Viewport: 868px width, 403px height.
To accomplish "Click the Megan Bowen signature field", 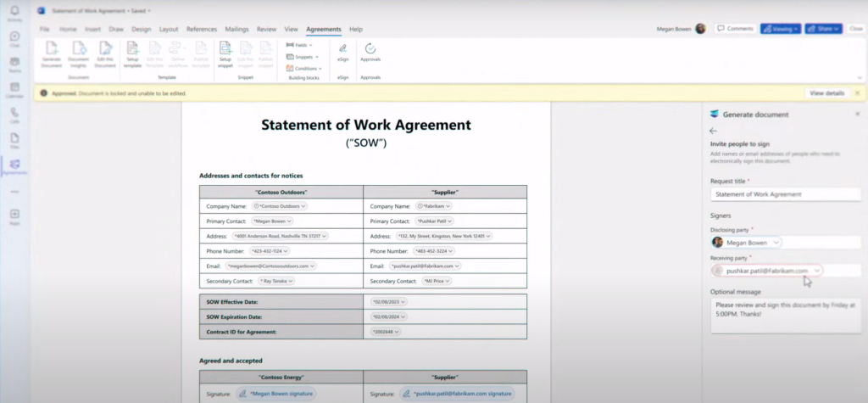I will tap(275, 394).
